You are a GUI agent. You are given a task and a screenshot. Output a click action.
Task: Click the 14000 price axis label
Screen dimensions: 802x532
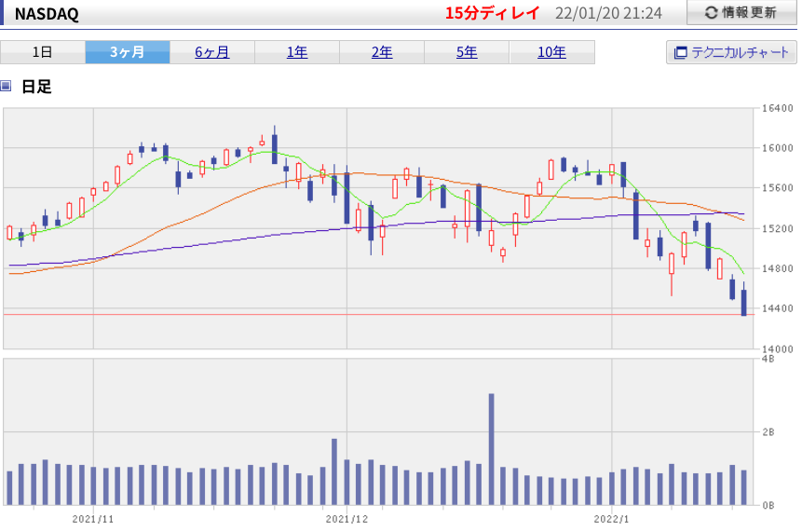tap(778, 348)
